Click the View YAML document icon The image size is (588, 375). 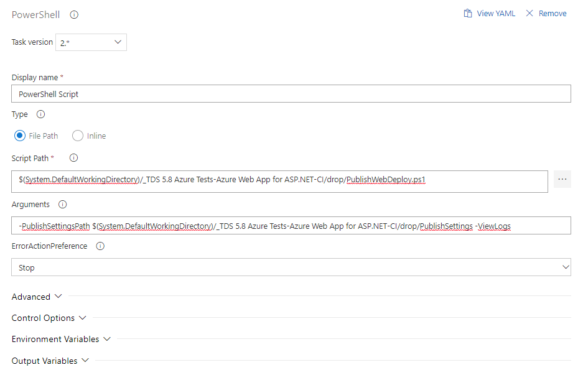(x=468, y=12)
